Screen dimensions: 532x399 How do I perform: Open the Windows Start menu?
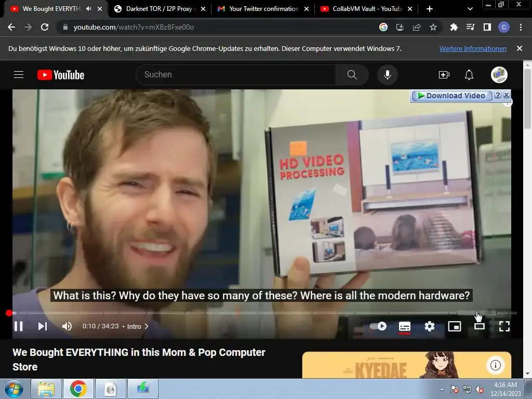(x=14, y=389)
